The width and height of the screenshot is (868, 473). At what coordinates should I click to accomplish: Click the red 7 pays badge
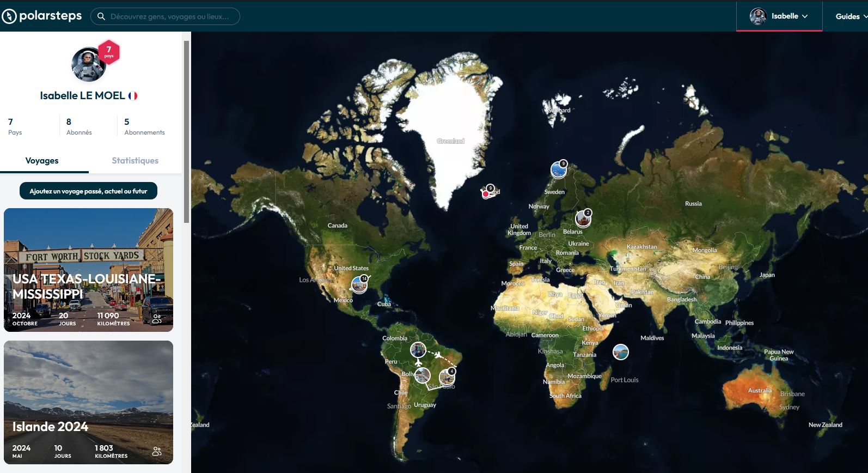coord(109,52)
